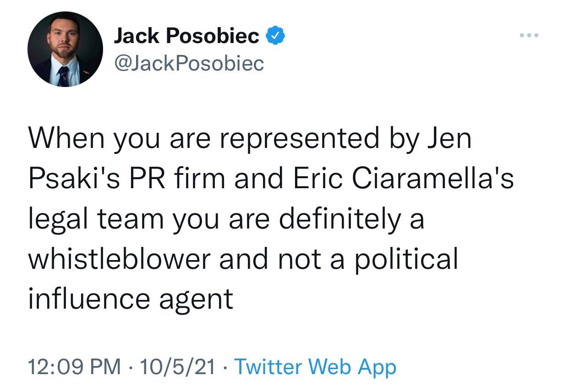Click the Twitter Web App source link
Image resolution: width=569 pixels, height=392 pixels.
coord(315,367)
